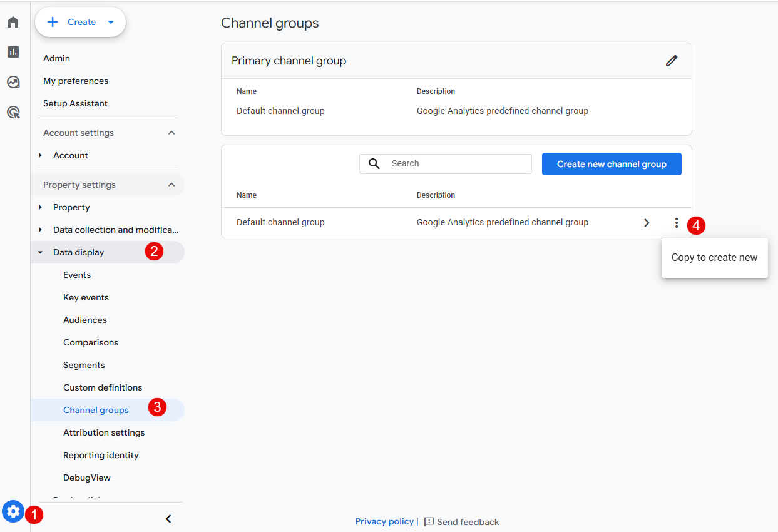Open the Privacy policy link
The height and width of the screenshot is (532, 778).
coord(384,521)
